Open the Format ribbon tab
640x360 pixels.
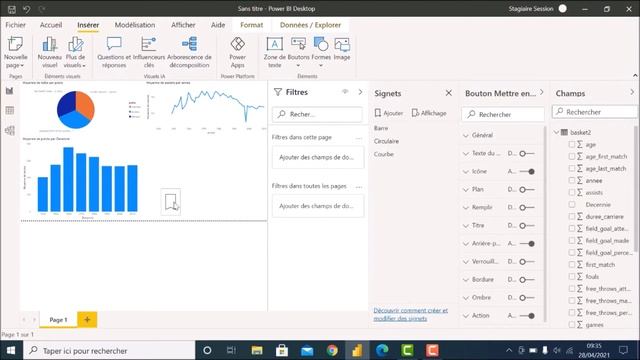point(251,25)
